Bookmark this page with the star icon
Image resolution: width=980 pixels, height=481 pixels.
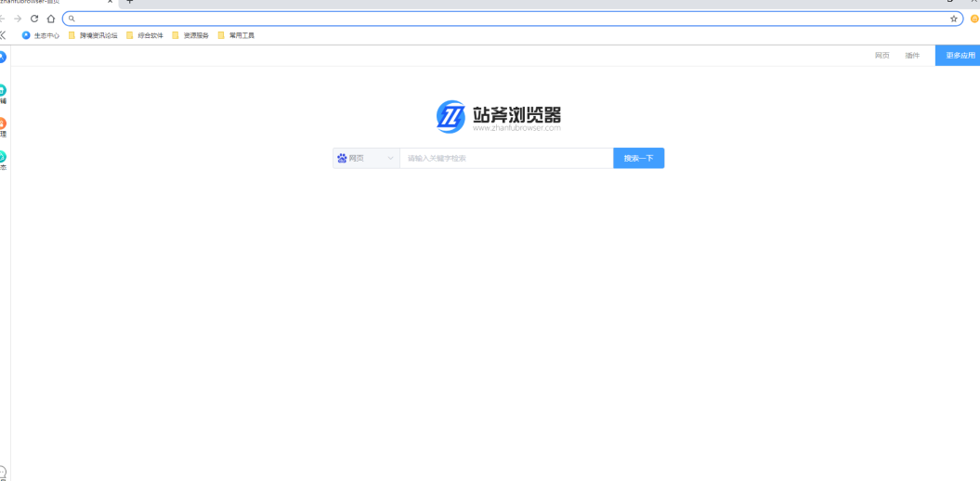click(x=954, y=19)
